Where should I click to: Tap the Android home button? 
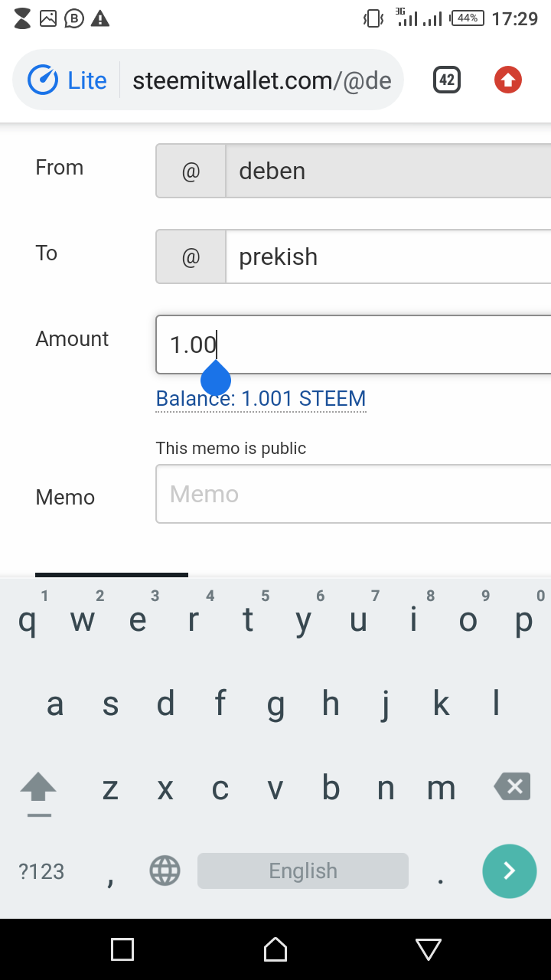coord(275,949)
